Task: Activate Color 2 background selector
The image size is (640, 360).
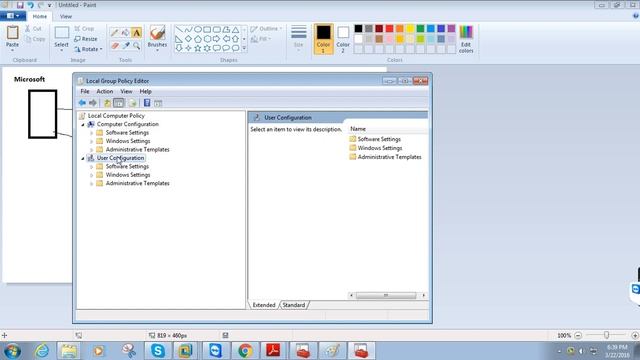Action: [x=343, y=39]
